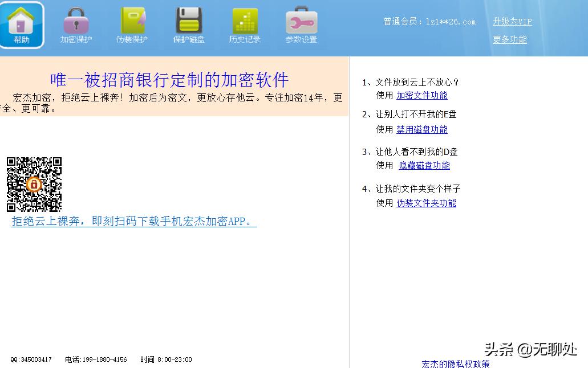The image size is (588, 368).
Task: Open the 帮助 (Help) home icon
Action: [22, 25]
